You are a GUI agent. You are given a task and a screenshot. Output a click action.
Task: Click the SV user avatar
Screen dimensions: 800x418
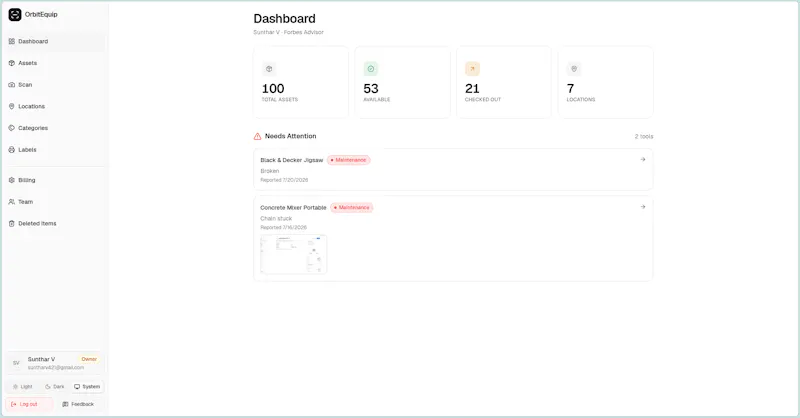tap(16, 363)
